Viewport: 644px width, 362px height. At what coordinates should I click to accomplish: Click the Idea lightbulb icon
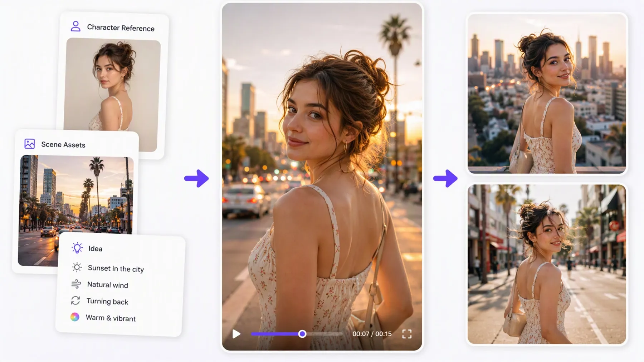pos(77,248)
